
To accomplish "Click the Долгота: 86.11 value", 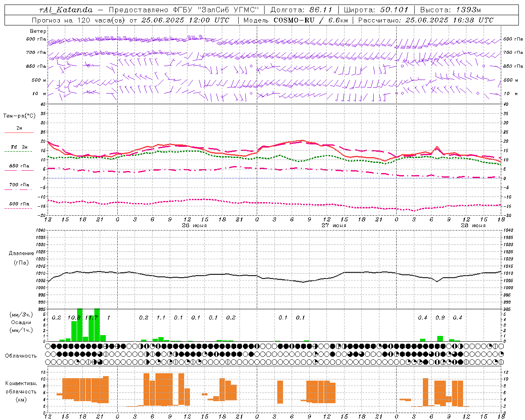I will tap(301, 10).
